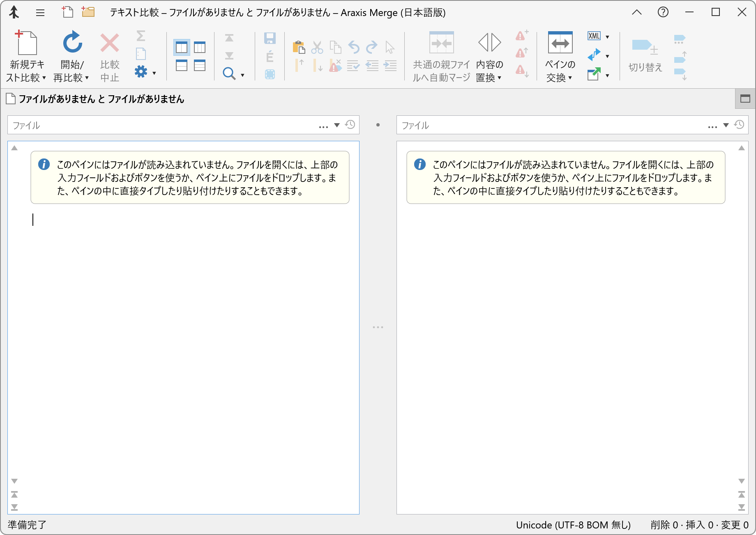Screen dimensions: 756x535
Task: Switch to three-way vertical layout
Action: [x=200, y=48]
